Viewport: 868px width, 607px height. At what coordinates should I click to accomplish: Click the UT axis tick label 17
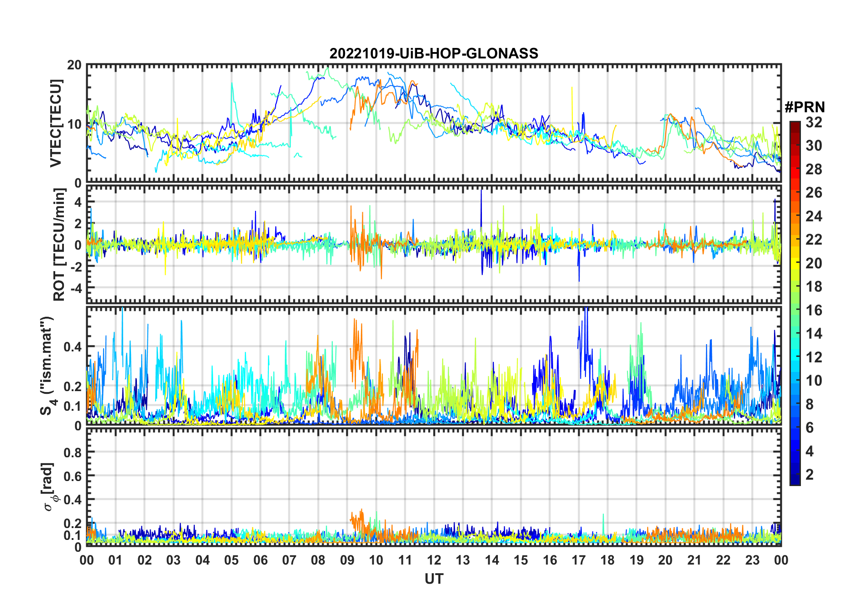[579, 560]
